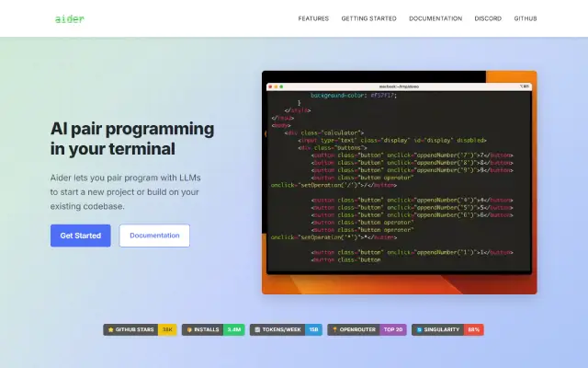This screenshot has width=588, height=368.
Task: Click the purple 'TOP 20' value
Action: pos(393,329)
